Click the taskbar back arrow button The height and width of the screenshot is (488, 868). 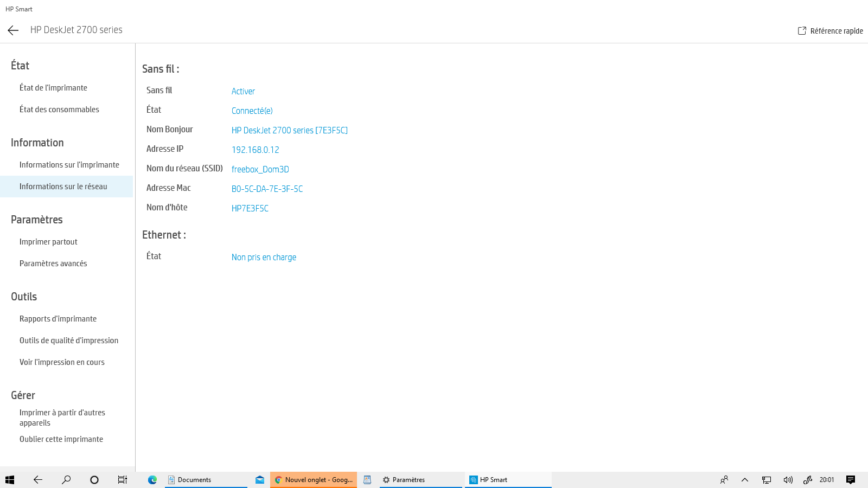38,480
